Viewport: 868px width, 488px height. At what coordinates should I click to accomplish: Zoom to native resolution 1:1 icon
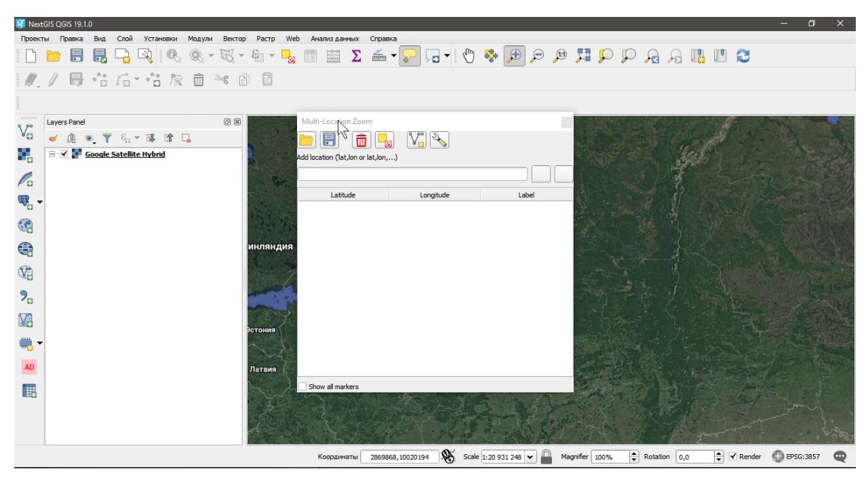[x=560, y=57]
